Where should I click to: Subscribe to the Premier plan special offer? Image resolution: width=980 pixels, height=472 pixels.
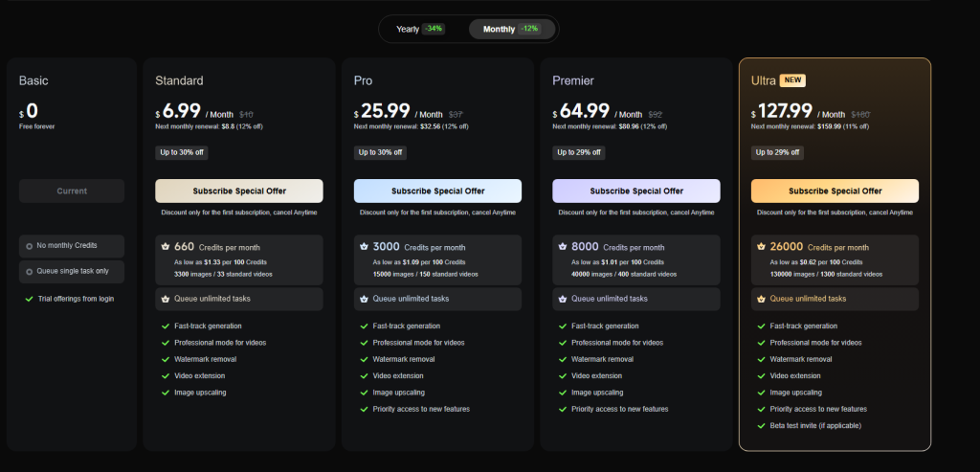click(x=635, y=191)
